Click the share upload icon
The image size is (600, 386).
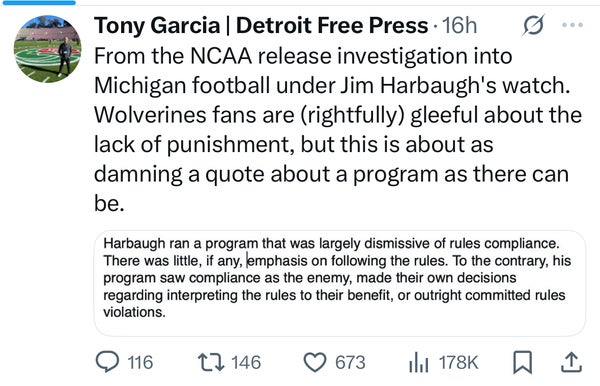571,362
